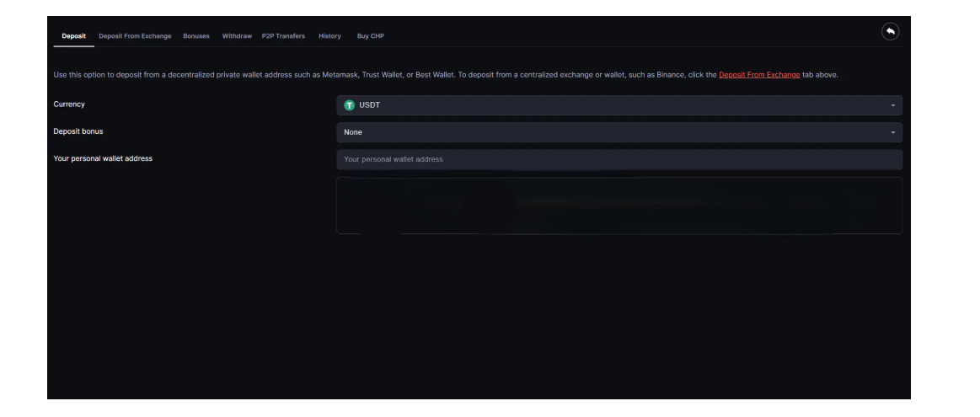
Task: View the History tab
Action: tap(329, 35)
